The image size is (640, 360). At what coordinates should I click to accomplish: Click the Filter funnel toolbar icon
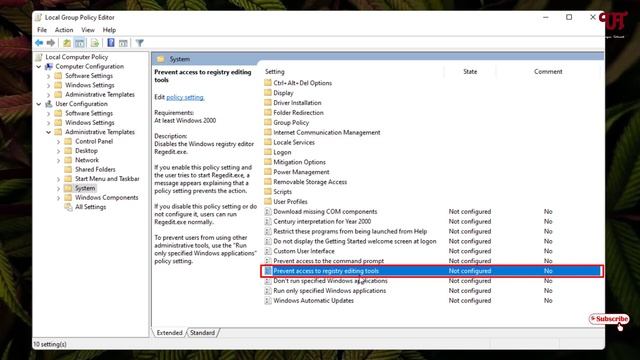click(140, 43)
